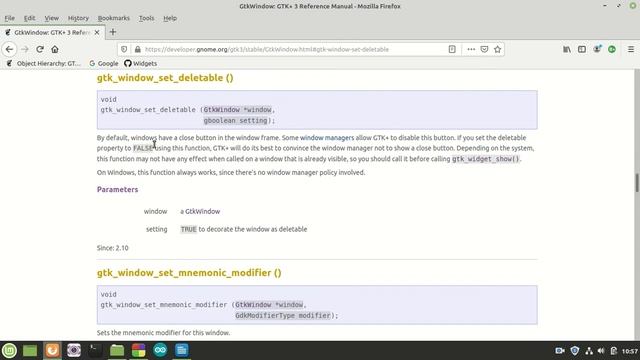Open the Widgets GitHub bookmark

140,63
